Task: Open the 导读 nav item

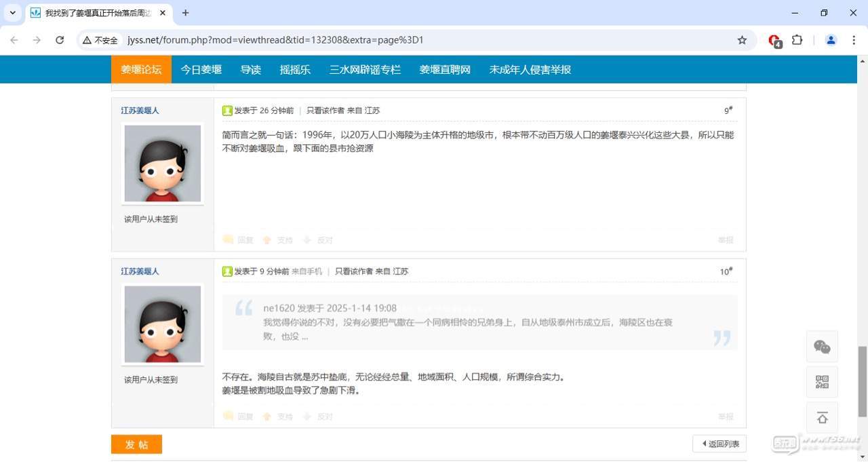Action: point(251,69)
